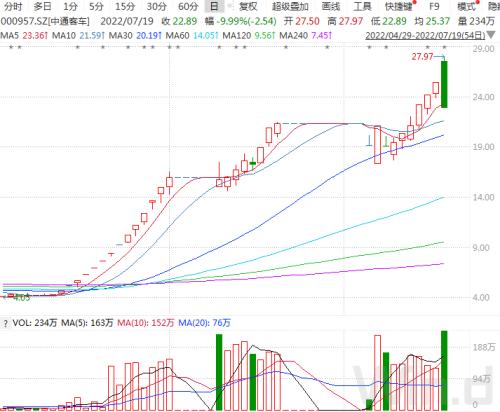Click the F9 button
Image resolution: width=500 pixels, height=412 pixels.
[x=434, y=6]
